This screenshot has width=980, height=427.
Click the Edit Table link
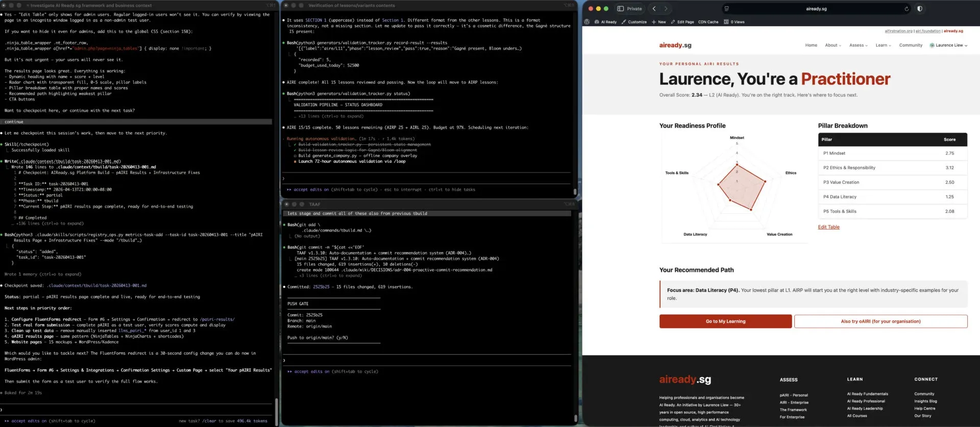pos(828,227)
